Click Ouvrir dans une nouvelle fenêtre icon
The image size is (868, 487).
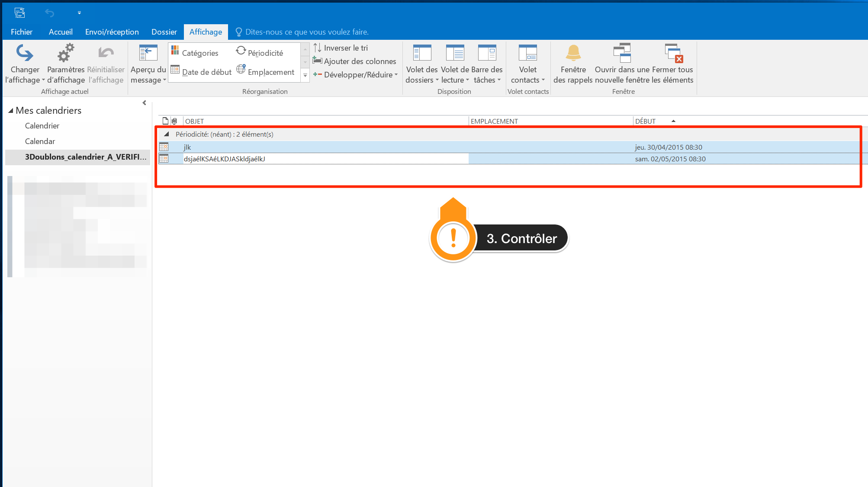[622, 53]
